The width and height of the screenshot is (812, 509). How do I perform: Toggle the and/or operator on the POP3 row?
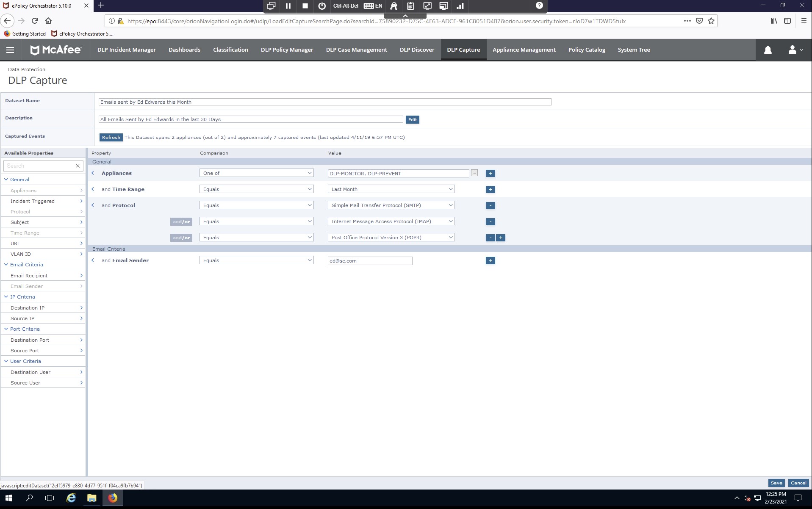pyautogui.click(x=181, y=238)
